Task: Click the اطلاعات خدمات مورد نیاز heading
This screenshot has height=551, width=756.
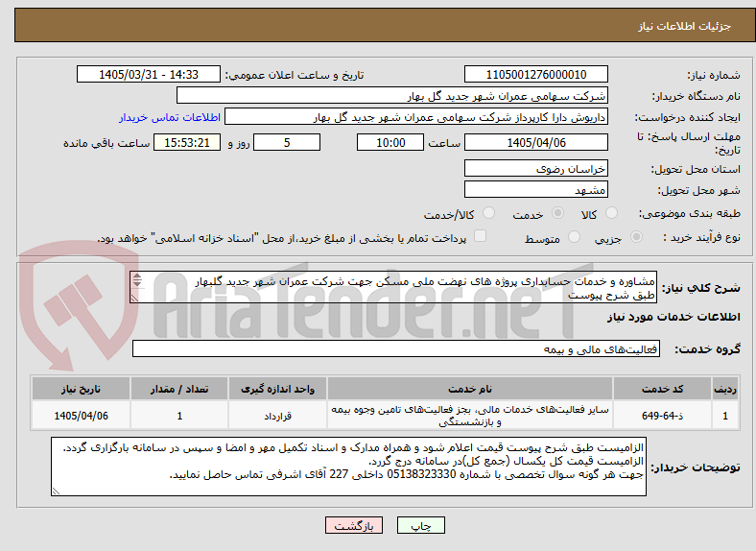Action: pyautogui.click(x=673, y=317)
